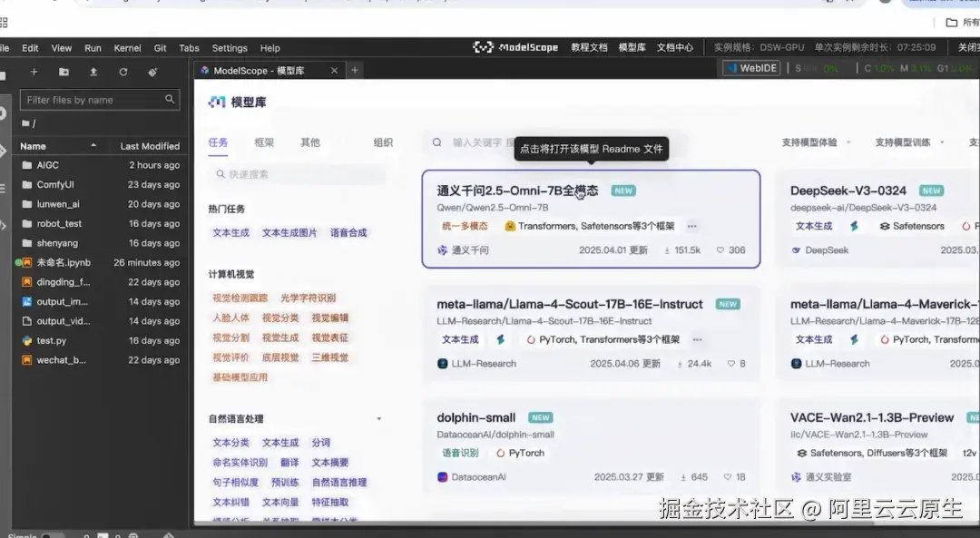
Task: Open the 教程文档 link
Action: (x=588, y=47)
